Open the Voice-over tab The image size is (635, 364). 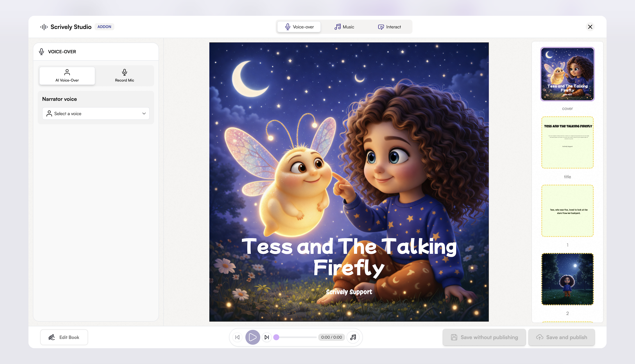point(299,27)
